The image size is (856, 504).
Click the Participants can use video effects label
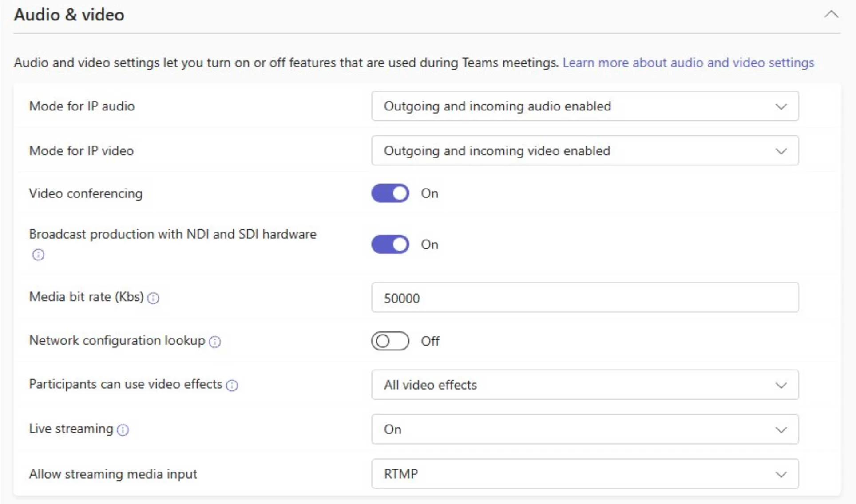point(126,384)
